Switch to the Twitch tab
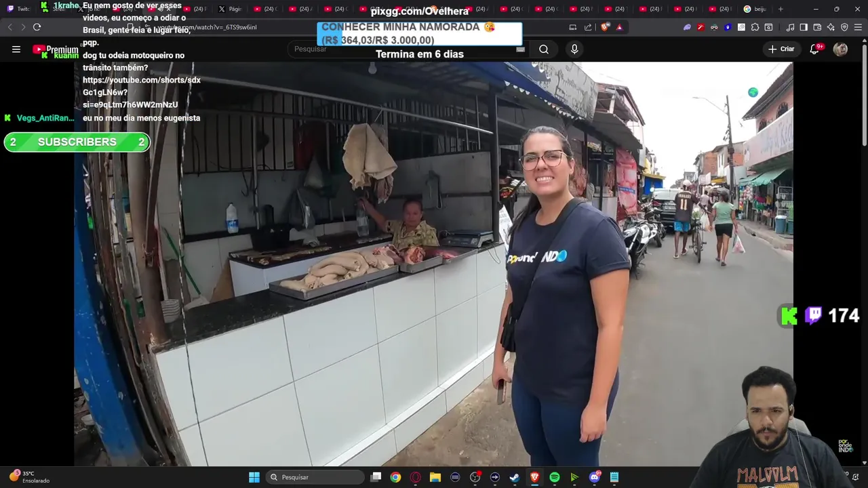Viewport: 868px width, 488px height. click(x=19, y=9)
